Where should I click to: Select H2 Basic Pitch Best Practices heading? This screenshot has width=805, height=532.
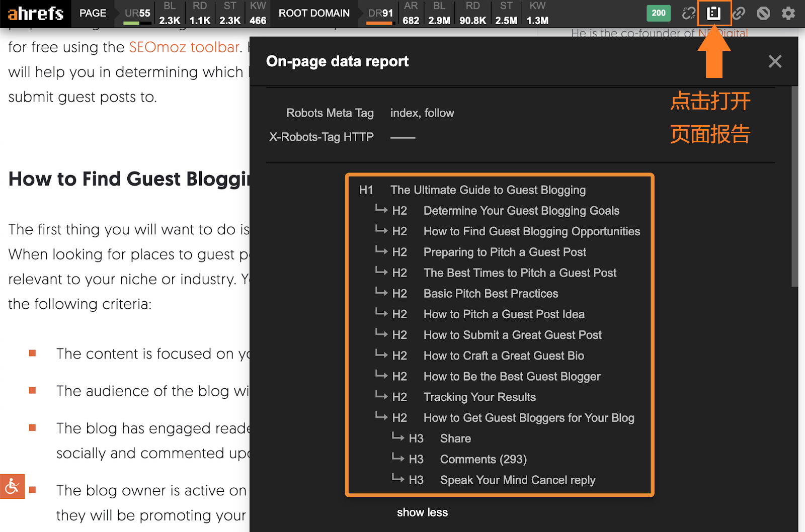[x=491, y=294]
